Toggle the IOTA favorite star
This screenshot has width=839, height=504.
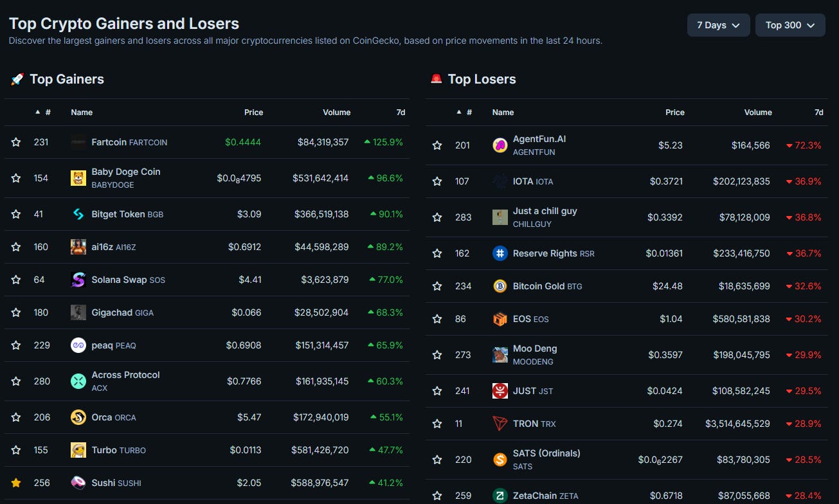point(437,181)
